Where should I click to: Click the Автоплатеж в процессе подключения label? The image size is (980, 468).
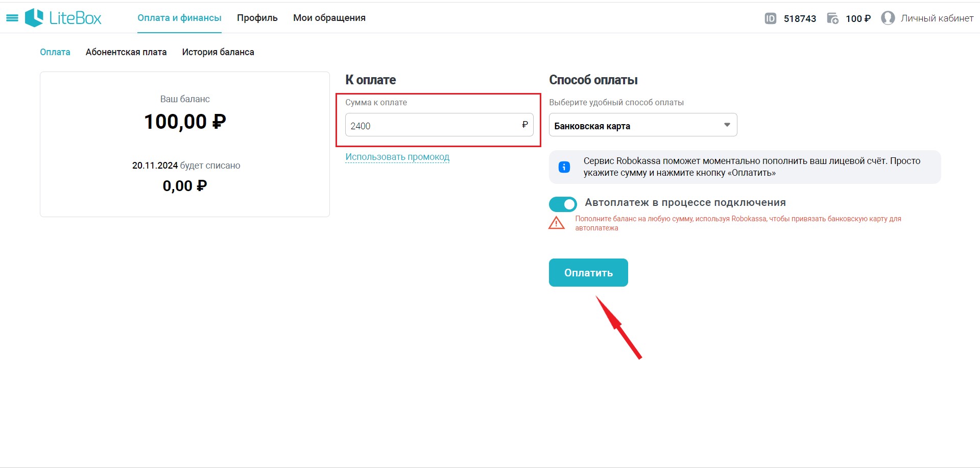point(685,202)
